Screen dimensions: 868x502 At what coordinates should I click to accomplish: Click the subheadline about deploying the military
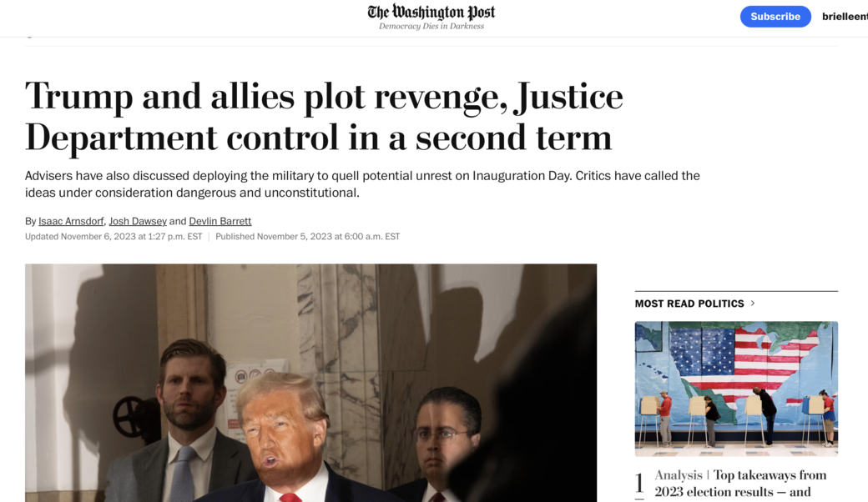coord(362,184)
